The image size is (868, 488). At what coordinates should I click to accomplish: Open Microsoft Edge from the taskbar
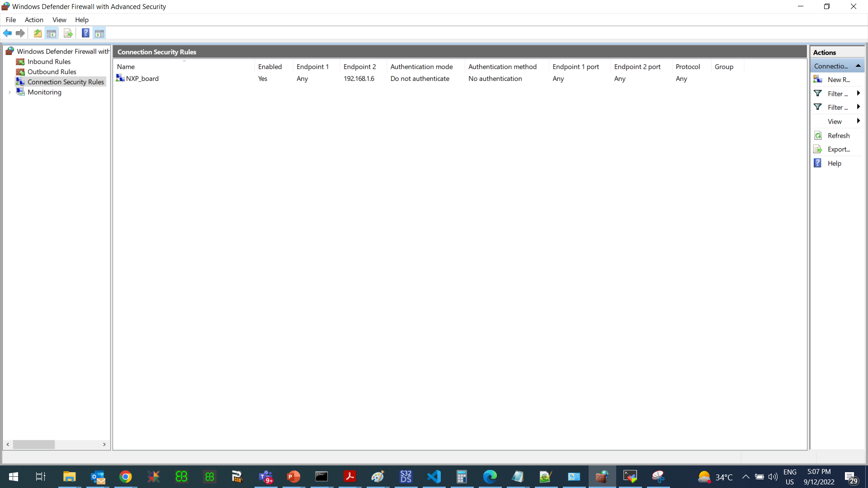(490, 477)
